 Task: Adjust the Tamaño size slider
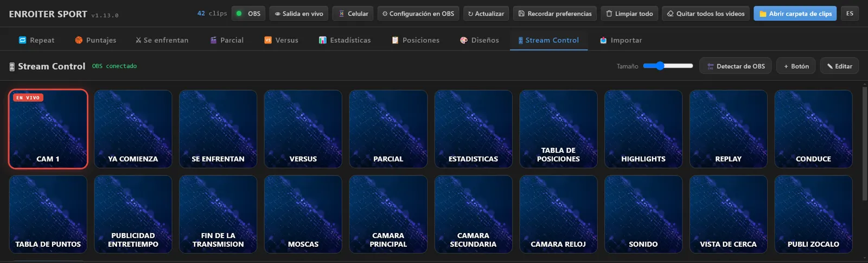tap(668, 66)
